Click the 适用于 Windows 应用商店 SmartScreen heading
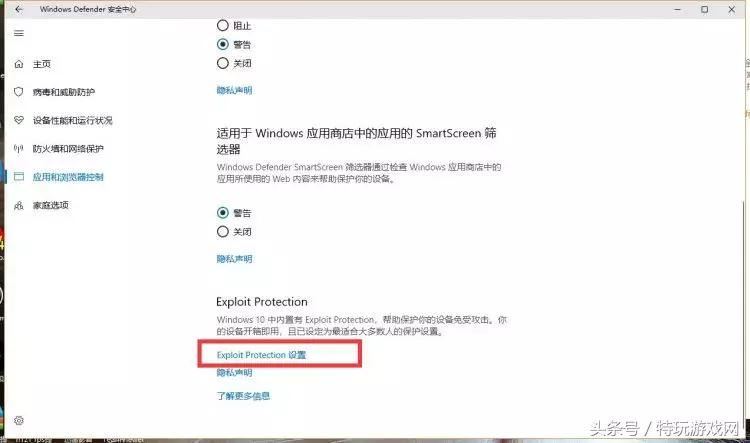 356,141
